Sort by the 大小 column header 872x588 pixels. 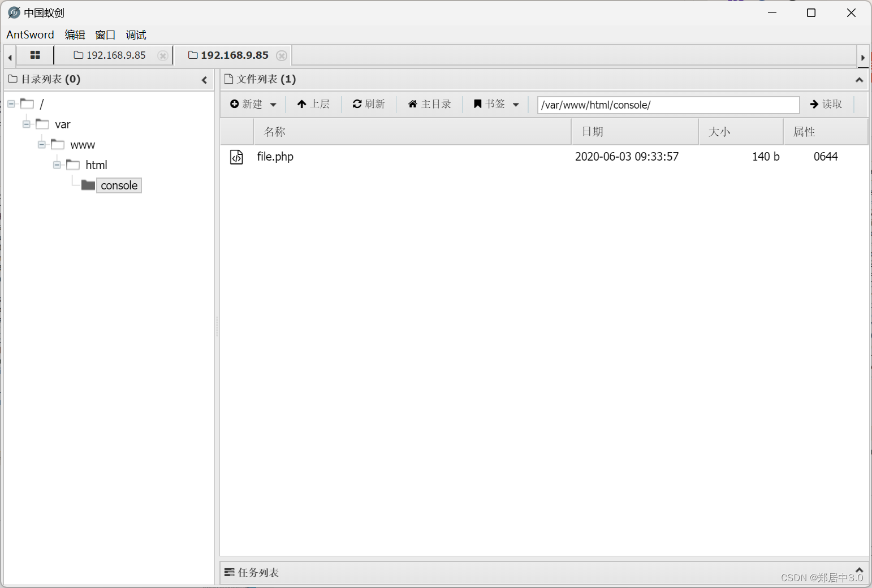pos(741,132)
